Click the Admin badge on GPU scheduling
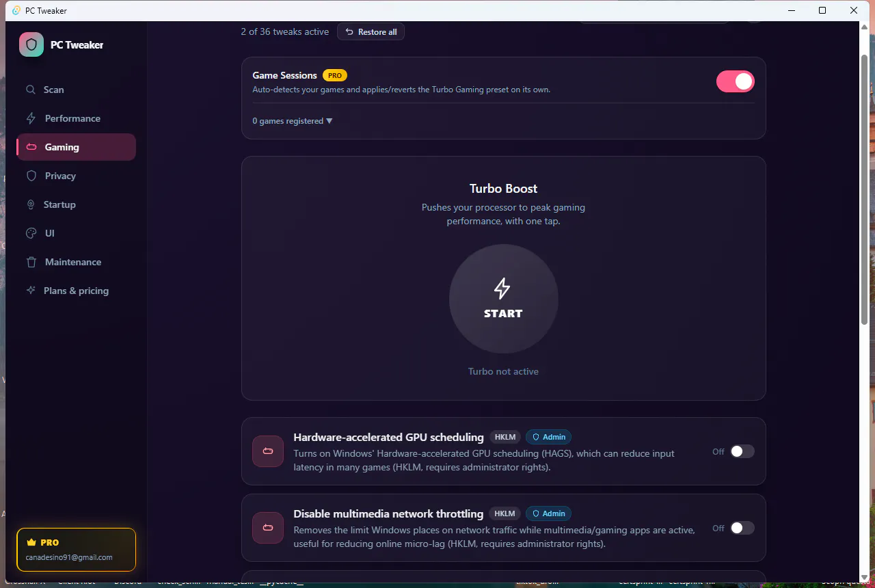Viewport: 875px width, 588px height. coord(549,437)
